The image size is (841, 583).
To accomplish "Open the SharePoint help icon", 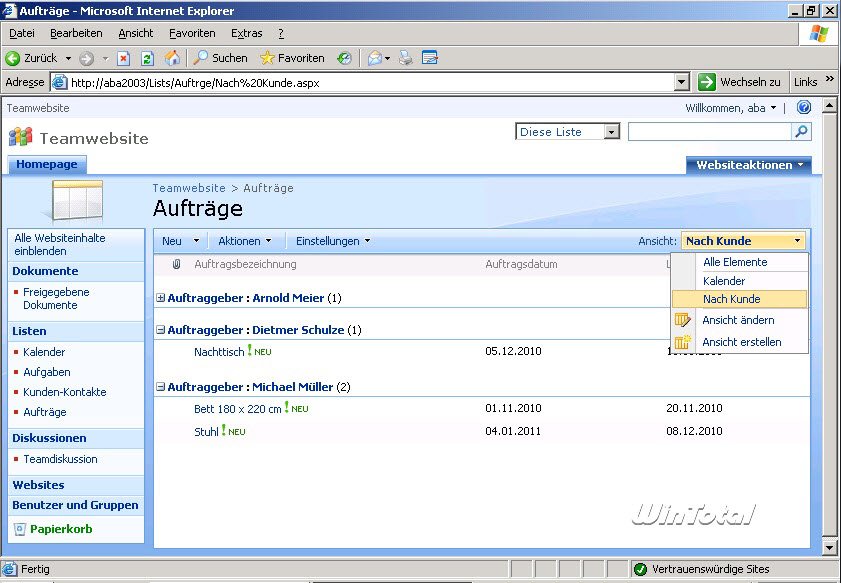I will point(803,108).
